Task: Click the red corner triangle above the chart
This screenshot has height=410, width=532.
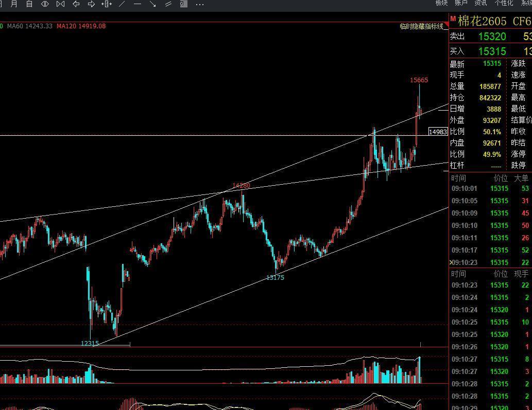Action: (x=446, y=25)
